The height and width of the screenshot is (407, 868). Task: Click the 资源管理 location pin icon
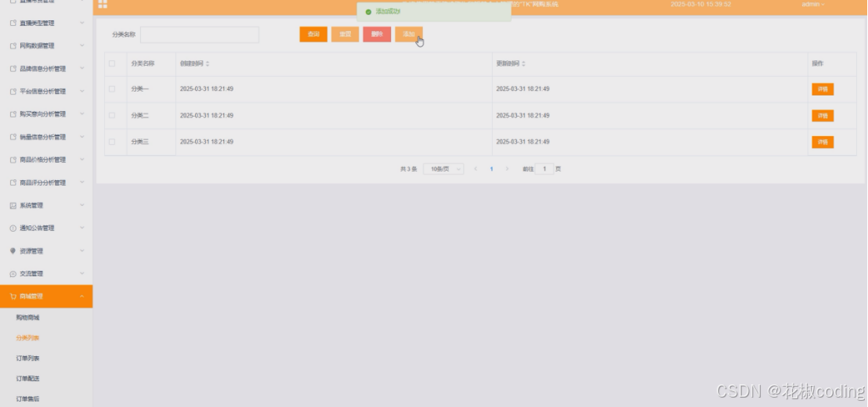point(13,251)
